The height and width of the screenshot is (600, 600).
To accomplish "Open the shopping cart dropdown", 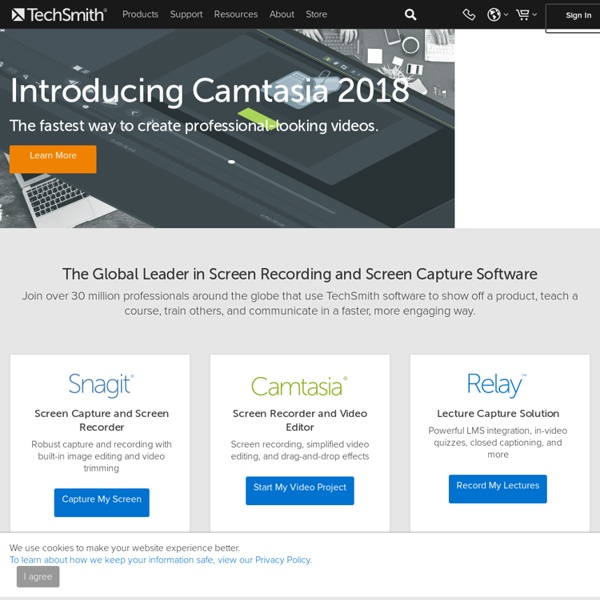I will [526, 15].
